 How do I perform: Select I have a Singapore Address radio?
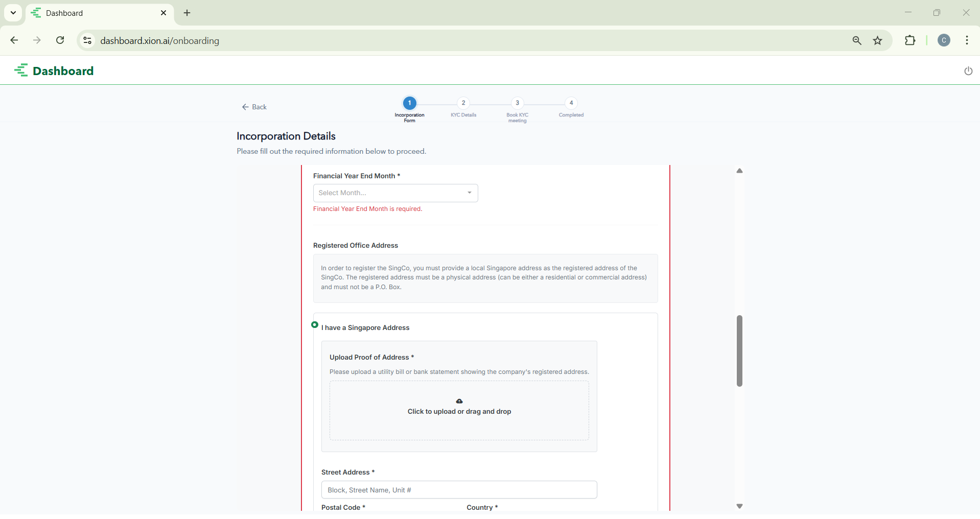pos(315,325)
